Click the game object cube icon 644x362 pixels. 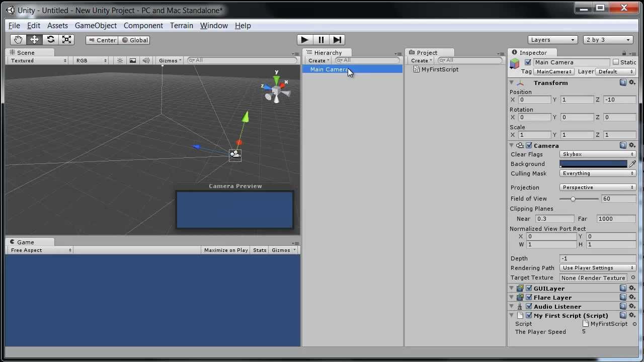515,63
